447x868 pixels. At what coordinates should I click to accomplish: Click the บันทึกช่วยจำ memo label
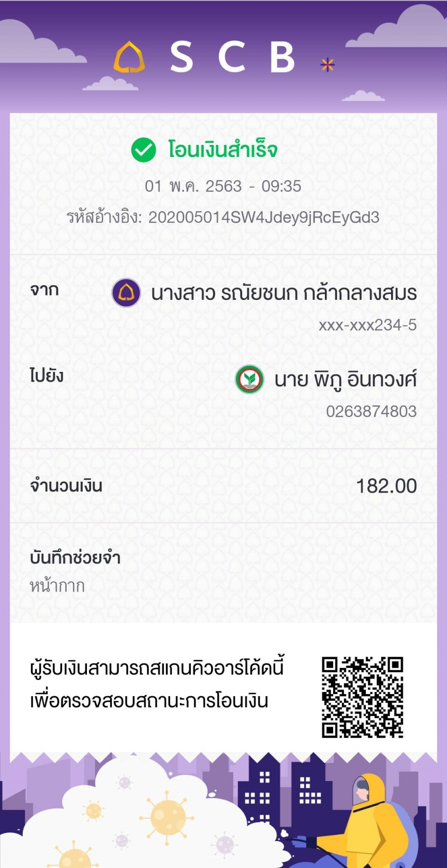(75, 558)
